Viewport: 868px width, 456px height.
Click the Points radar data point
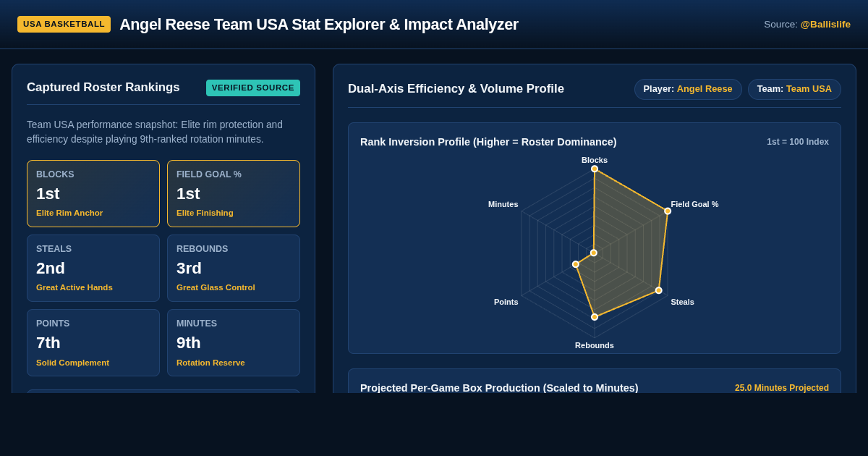tap(576, 264)
